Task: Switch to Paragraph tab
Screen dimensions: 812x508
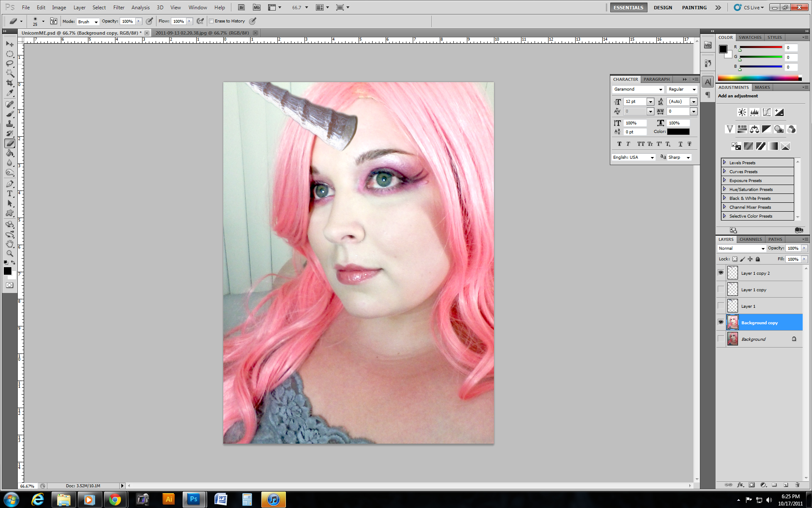Action: (656, 79)
